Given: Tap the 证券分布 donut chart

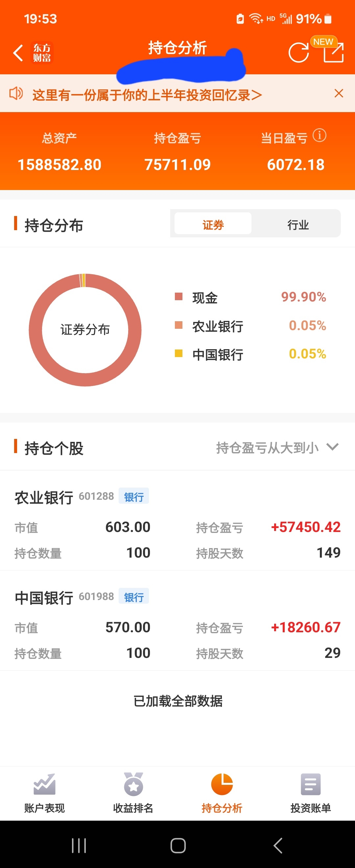Looking at the screenshot, I should pyautogui.click(x=85, y=330).
